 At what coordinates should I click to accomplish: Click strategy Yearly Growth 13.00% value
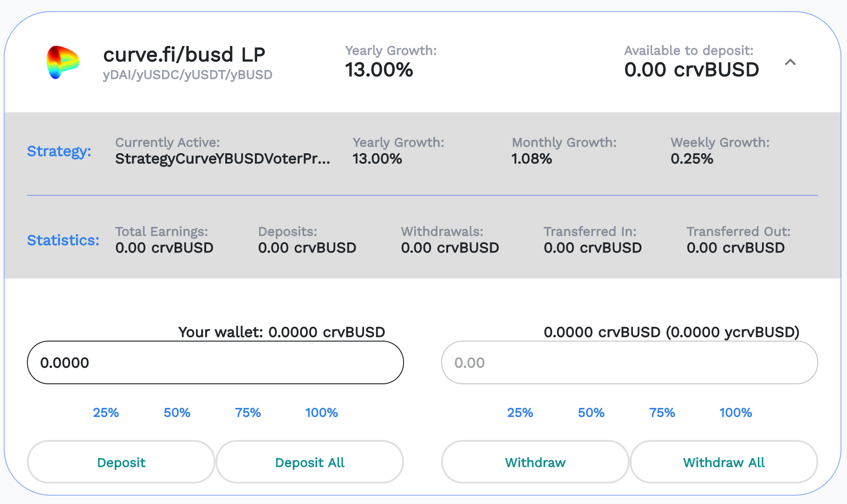[x=377, y=159]
